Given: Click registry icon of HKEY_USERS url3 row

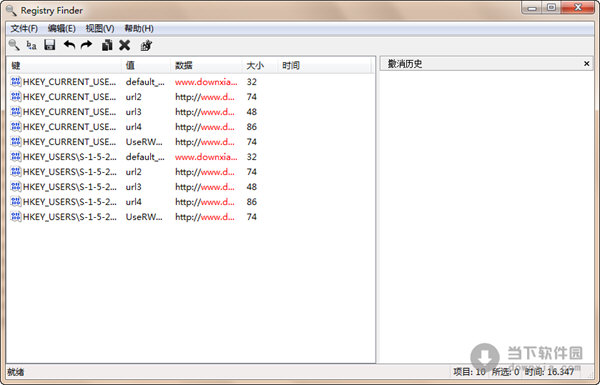Looking at the screenshot, I should tap(16, 186).
